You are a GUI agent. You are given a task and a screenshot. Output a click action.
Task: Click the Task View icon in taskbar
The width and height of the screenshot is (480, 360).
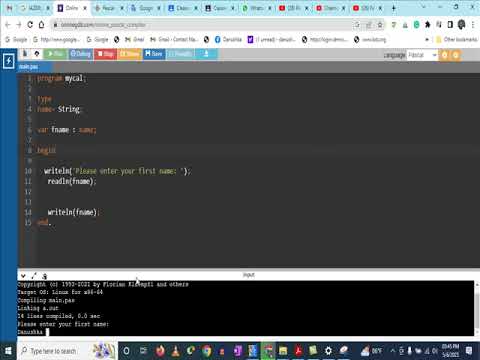click(x=143, y=351)
